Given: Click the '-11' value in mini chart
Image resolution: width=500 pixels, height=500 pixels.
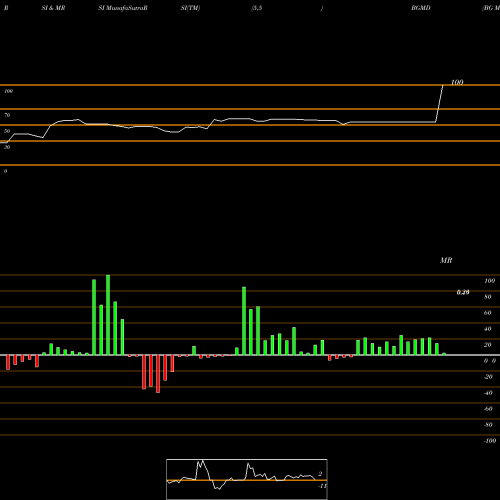Looking at the screenshot, I should (322, 486).
